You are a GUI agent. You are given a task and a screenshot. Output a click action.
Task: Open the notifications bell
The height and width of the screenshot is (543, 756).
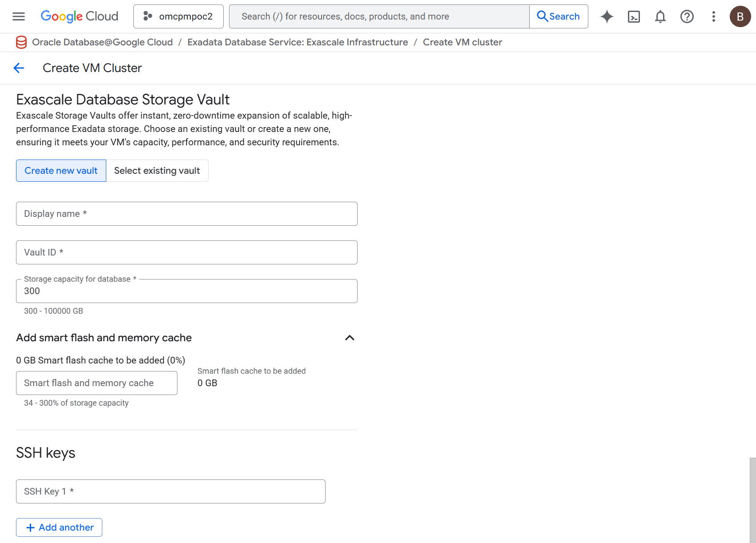(x=660, y=16)
